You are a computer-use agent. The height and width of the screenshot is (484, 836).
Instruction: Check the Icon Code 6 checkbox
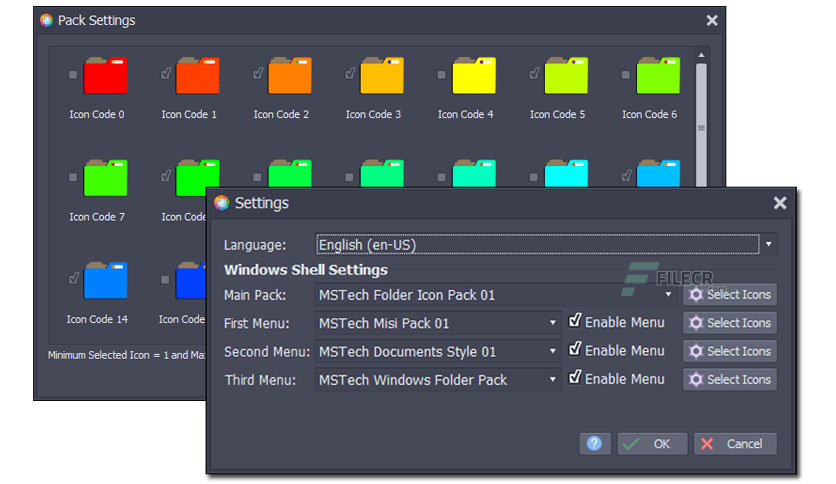[625, 75]
